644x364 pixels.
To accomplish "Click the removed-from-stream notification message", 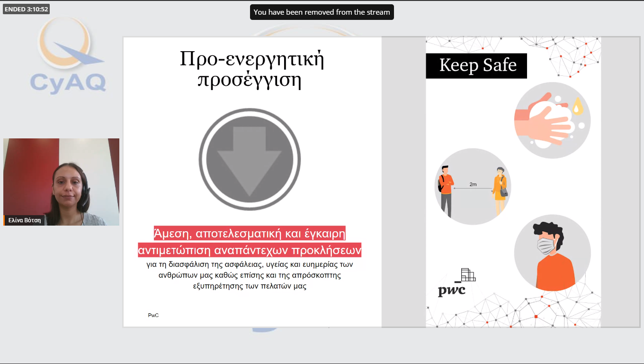I will (x=322, y=12).
